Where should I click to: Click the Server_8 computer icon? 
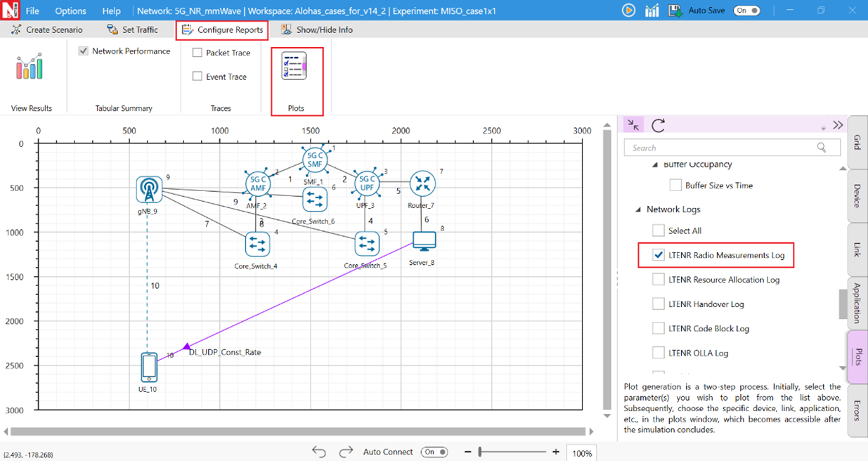coord(424,241)
